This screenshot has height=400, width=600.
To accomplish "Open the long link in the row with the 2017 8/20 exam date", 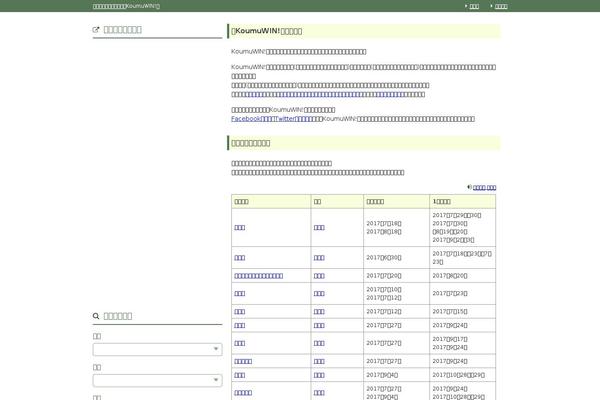I will (x=259, y=276).
